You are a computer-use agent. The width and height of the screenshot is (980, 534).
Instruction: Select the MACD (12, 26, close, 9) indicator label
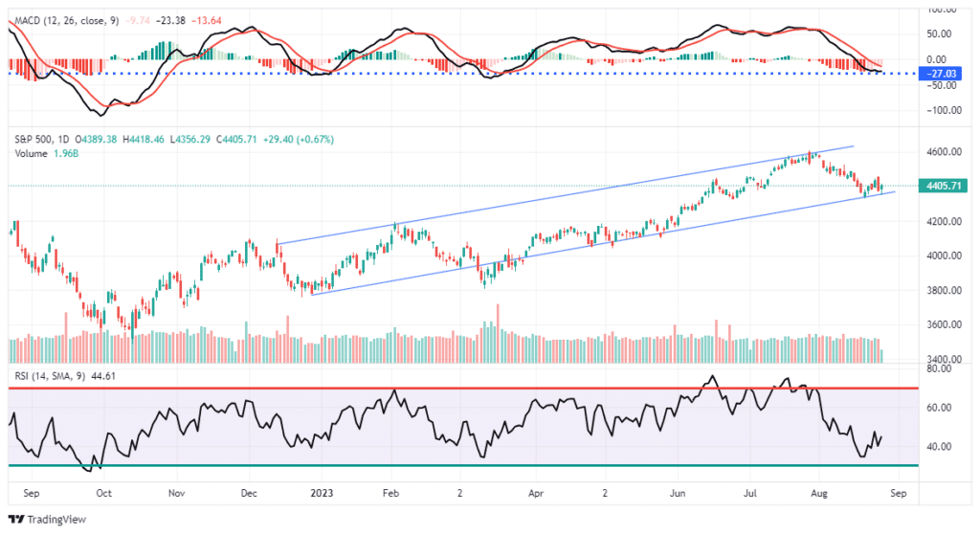point(66,21)
